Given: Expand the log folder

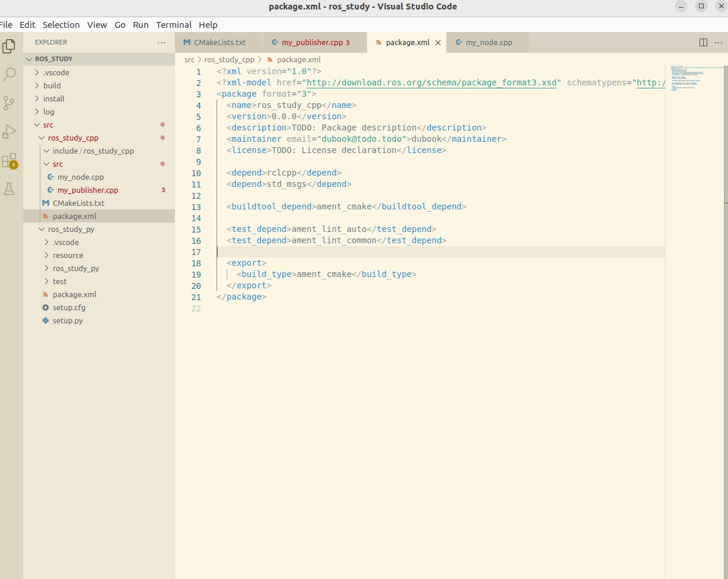Looking at the screenshot, I should [x=99, y=112].
